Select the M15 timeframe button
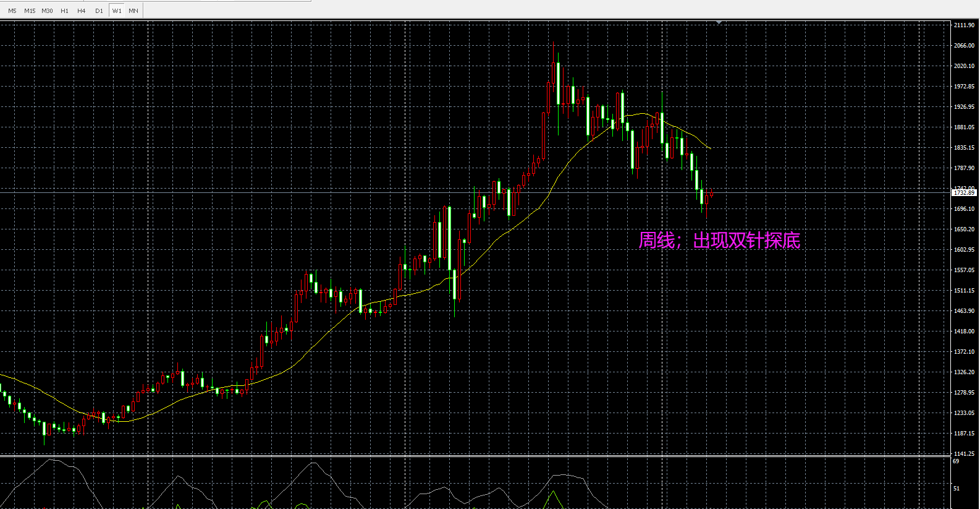 30,11
